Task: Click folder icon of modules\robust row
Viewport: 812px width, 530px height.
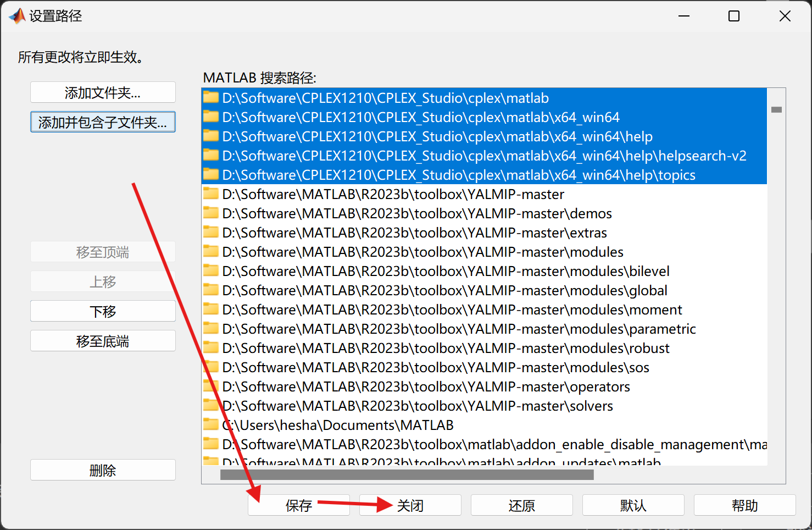Action: [211, 348]
